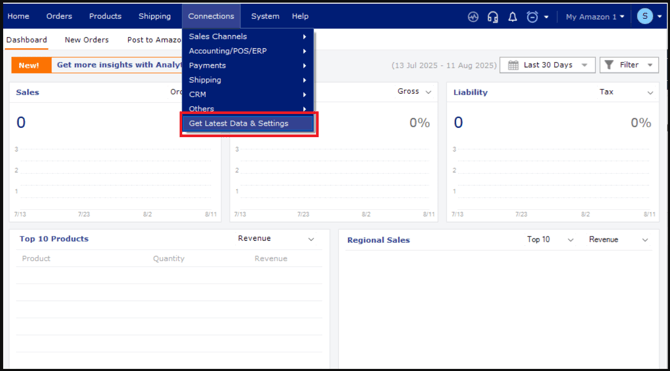This screenshot has height=371, width=670.
Task: Click the alarm clock icon
Action: click(x=532, y=17)
